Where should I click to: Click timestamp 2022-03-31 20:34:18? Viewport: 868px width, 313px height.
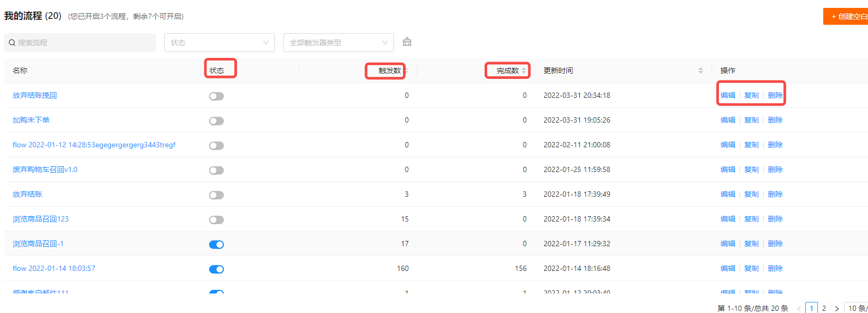577,95
